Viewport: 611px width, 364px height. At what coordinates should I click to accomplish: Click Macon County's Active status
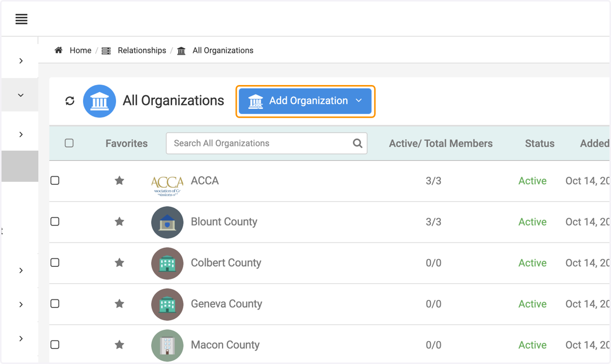click(533, 345)
